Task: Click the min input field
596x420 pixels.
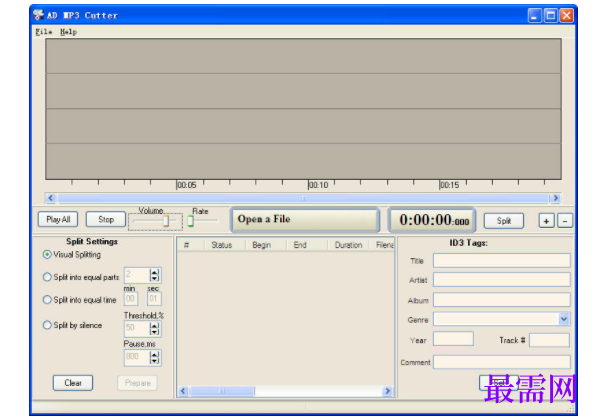Action: pos(131,299)
